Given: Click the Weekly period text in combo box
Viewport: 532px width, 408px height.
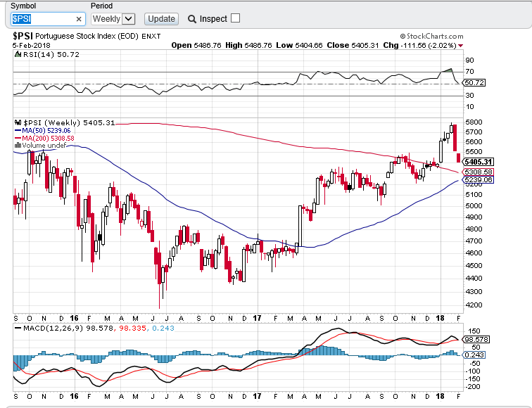Looking at the screenshot, I should [x=106, y=19].
